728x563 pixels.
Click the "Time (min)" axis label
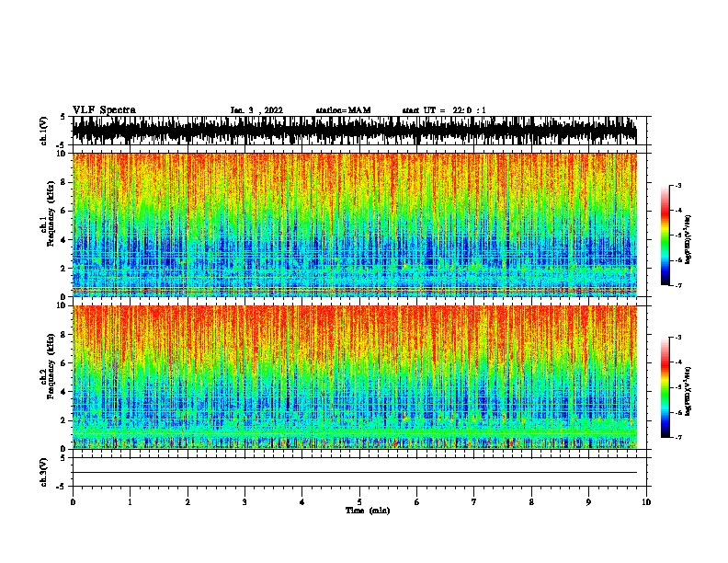[x=368, y=511]
